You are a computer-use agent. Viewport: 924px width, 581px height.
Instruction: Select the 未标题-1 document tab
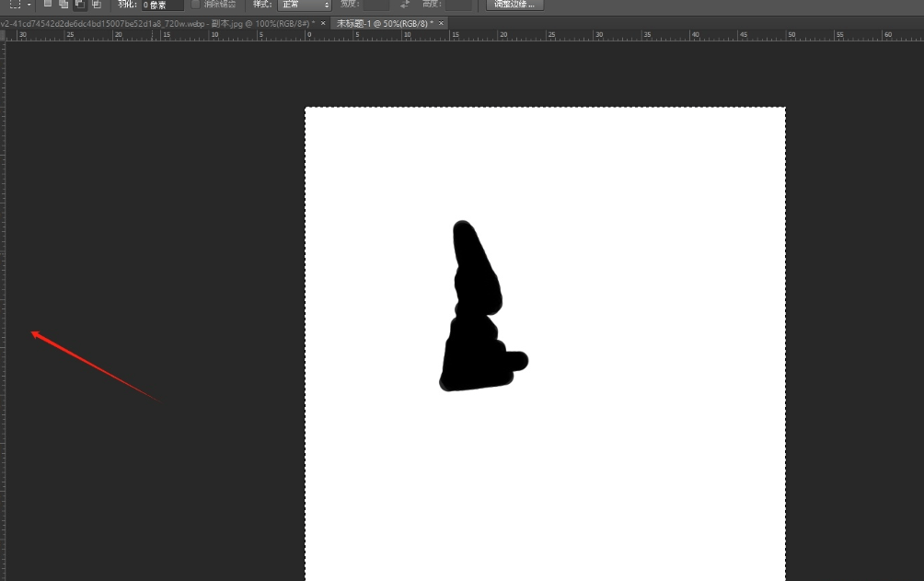(x=384, y=22)
